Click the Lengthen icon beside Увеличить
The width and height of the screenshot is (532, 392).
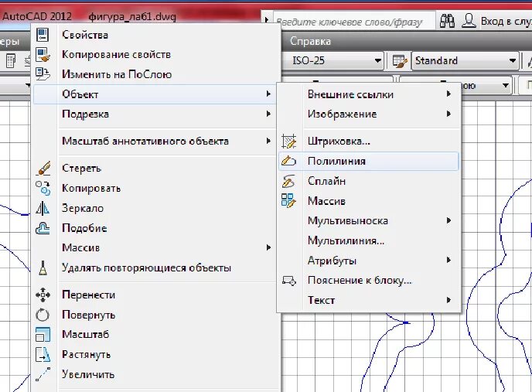(x=43, y=374)
